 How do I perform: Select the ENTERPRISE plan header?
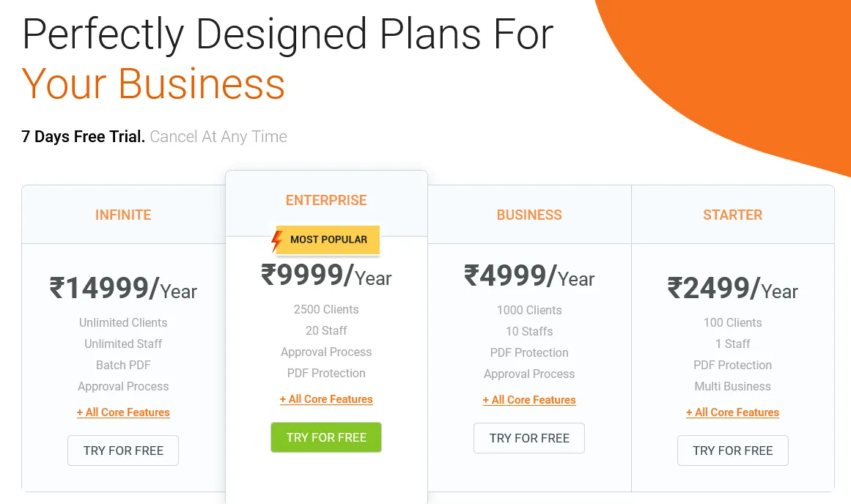326,200
